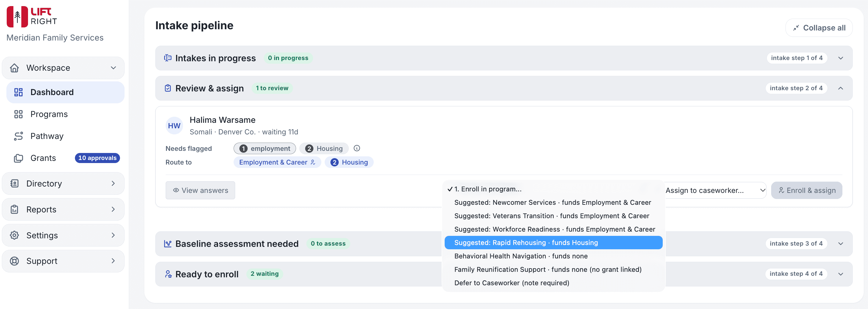The height and width of the screenshot is (309, 868).
Task: Click the info icon beside Housing need
Action: (357, 148)
